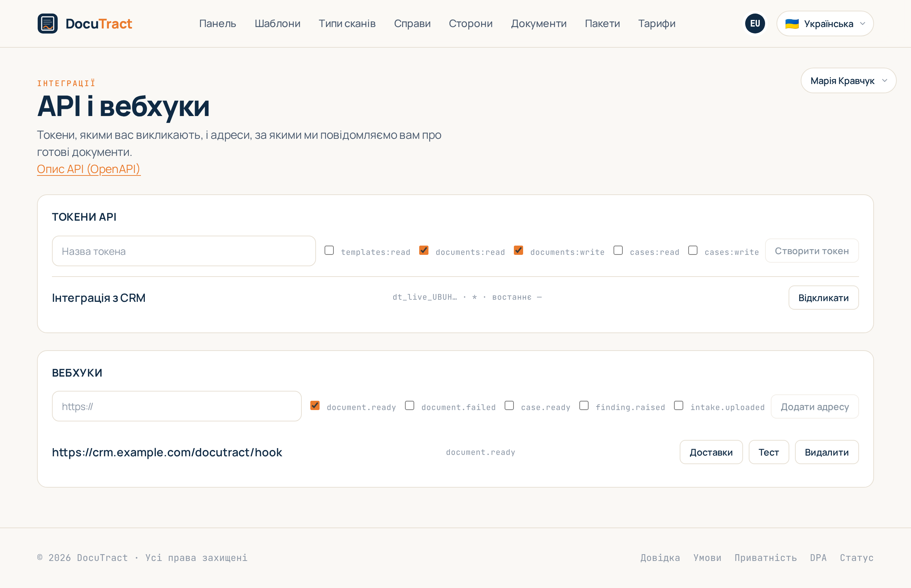Open the Сторони section

tap(470, 24)
